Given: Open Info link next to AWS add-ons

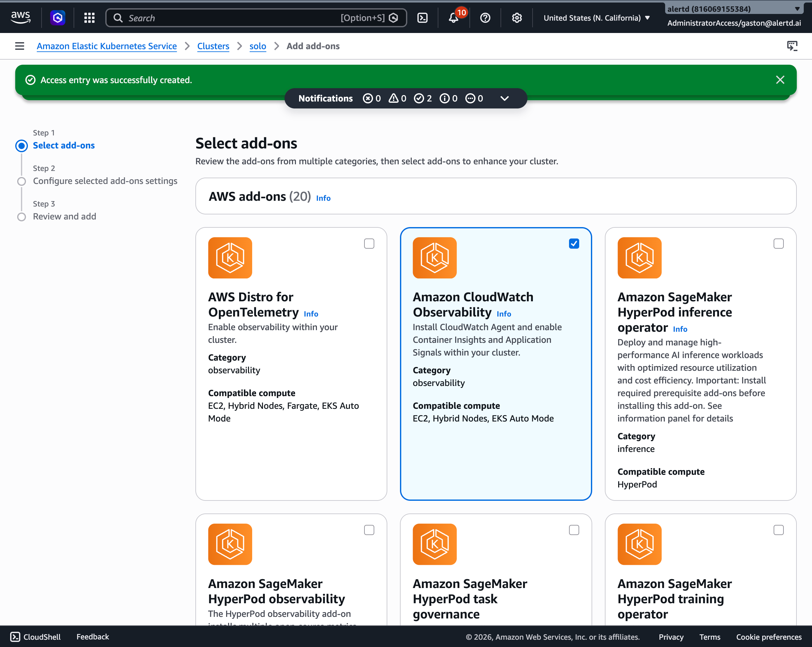Looking at the screenshot, I should [323, 198].
